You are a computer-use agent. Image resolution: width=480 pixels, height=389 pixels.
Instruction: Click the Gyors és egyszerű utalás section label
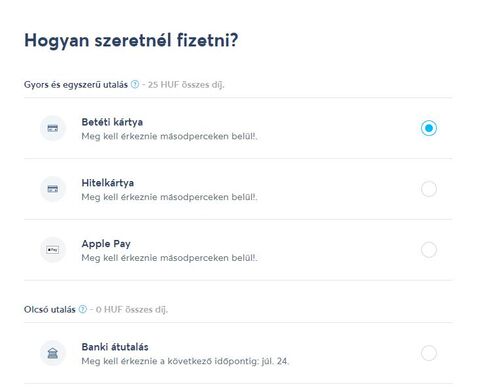coord(76,85)
